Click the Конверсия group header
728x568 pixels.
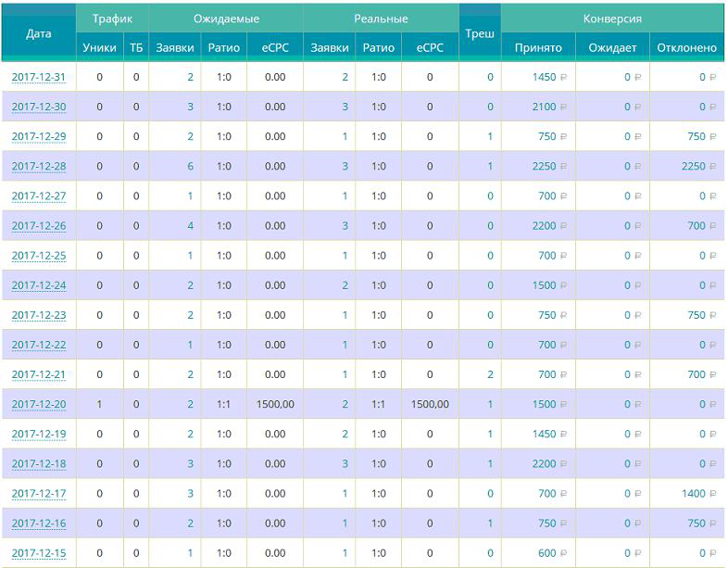coord(612,19)
